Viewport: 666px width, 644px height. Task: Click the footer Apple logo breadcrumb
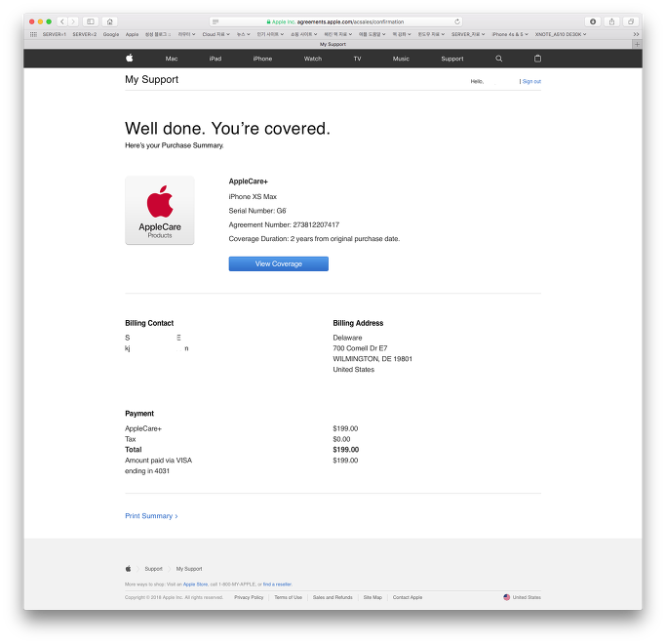point(129,568)
